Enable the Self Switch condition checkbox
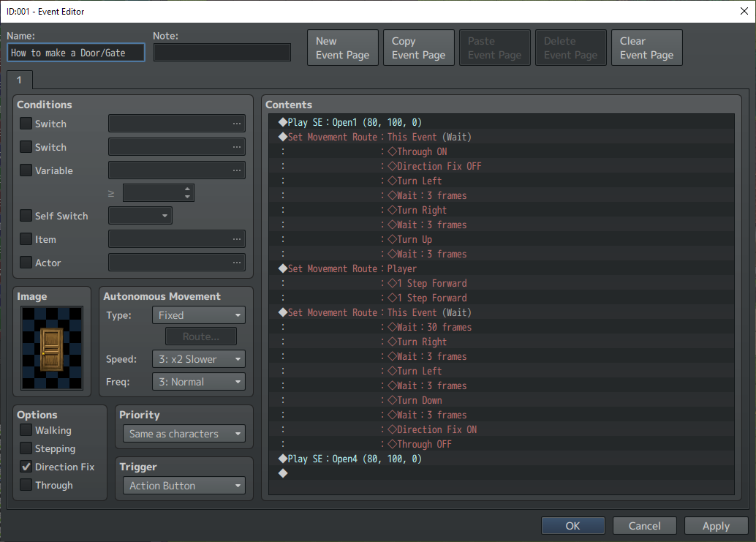 [x=26, y=216]
